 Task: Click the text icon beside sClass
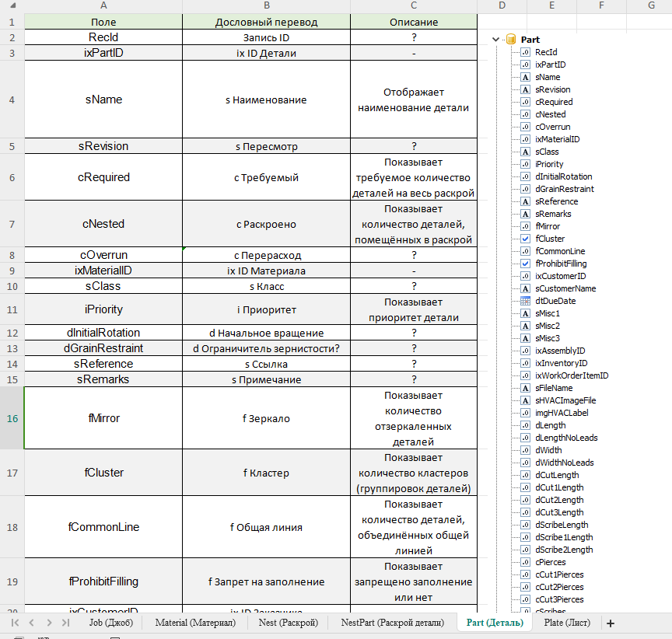(526, 152)
